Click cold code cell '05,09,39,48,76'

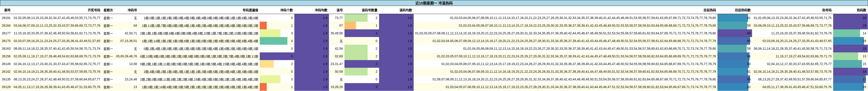click(127, 56)
